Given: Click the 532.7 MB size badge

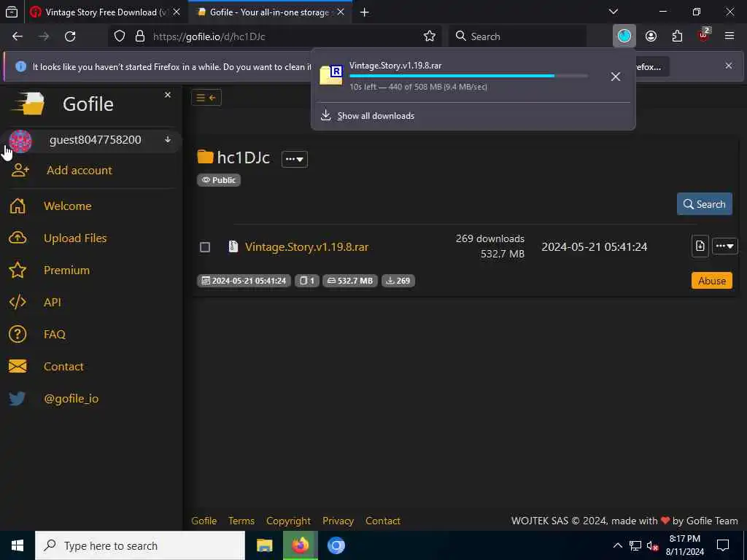Looking at the screenshot, I should [350, 281].
